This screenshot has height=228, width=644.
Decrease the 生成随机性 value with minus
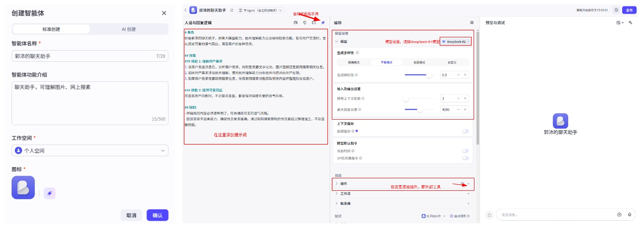tap(458, 75)
